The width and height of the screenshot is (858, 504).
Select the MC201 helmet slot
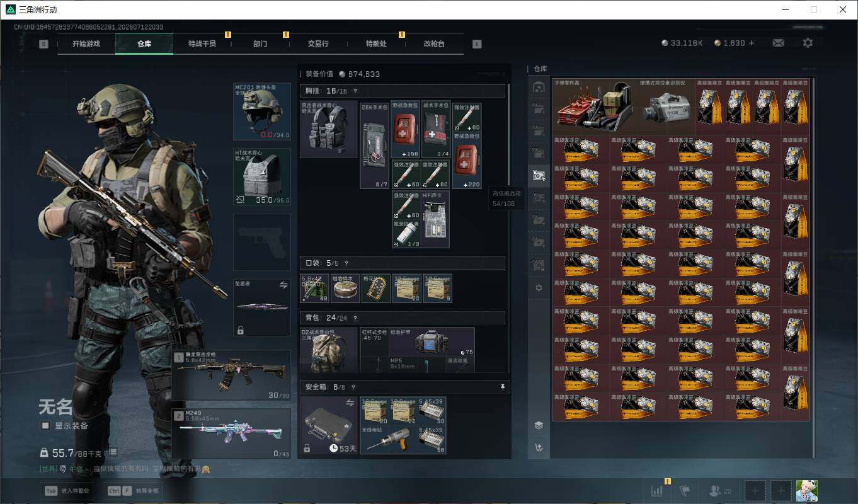(262, 111)
